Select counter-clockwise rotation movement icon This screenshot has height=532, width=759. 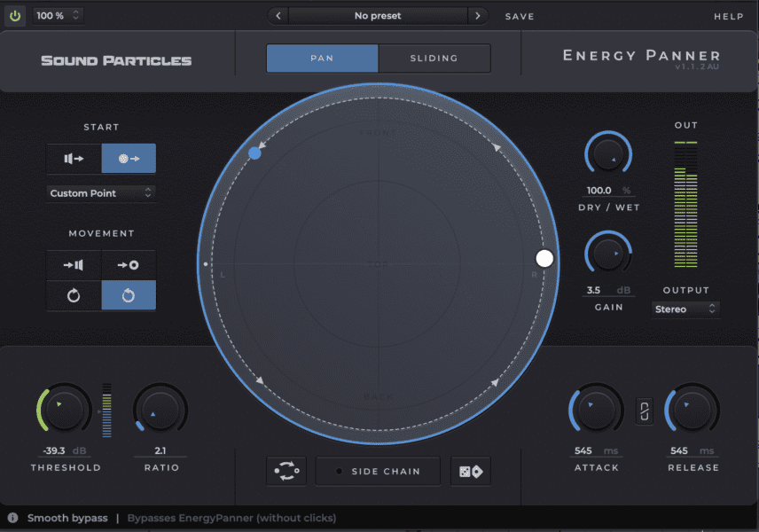[129, 295]
